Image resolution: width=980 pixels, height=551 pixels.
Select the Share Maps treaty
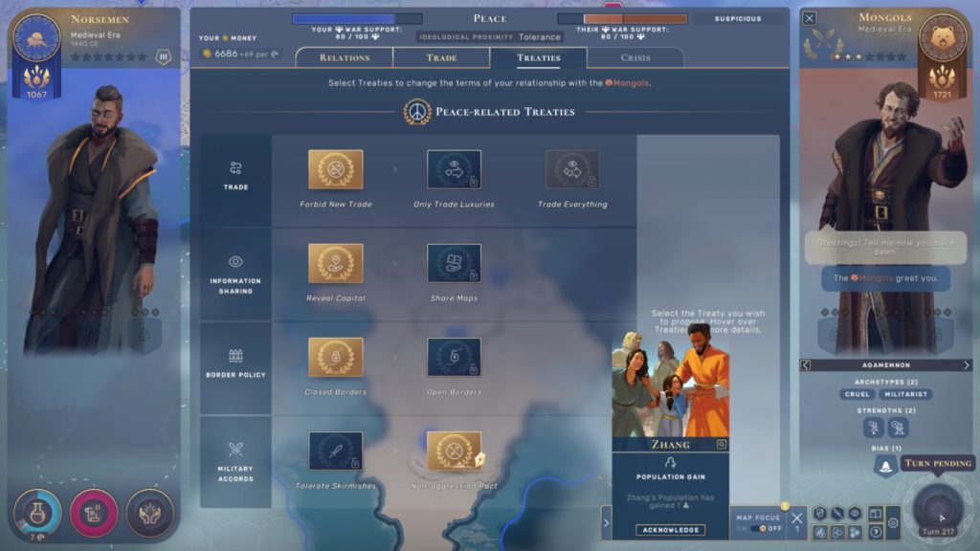pyautogui.click(x=454, y=263)
